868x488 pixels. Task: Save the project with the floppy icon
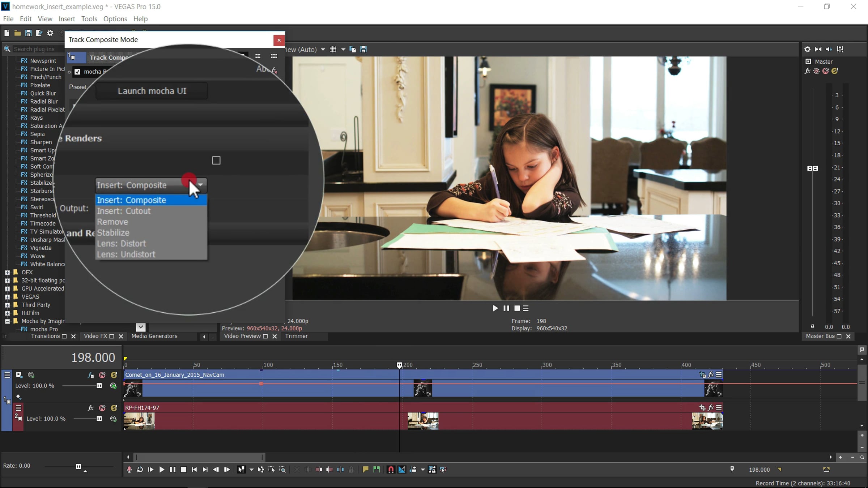click(28, 33)
